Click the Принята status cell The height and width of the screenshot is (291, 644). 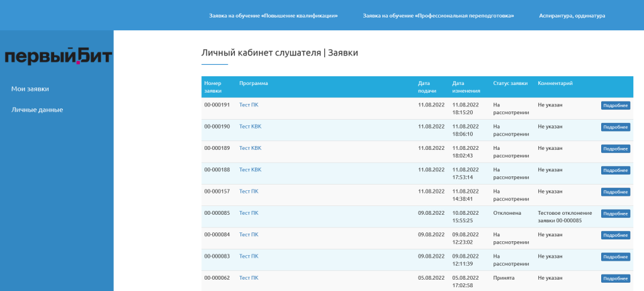(x=504, y=278)
